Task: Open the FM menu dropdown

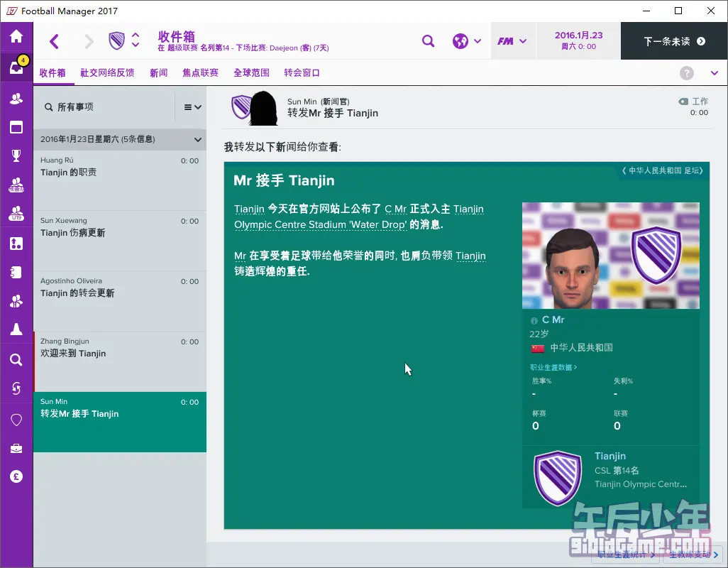Action: 512,41
